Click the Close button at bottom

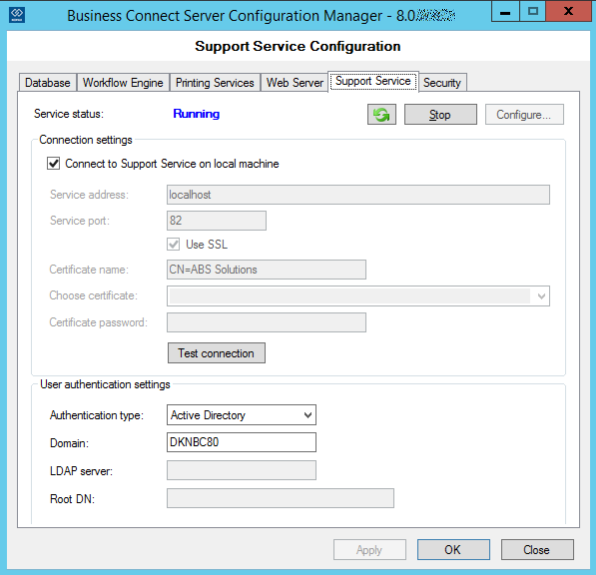point(537,550)
